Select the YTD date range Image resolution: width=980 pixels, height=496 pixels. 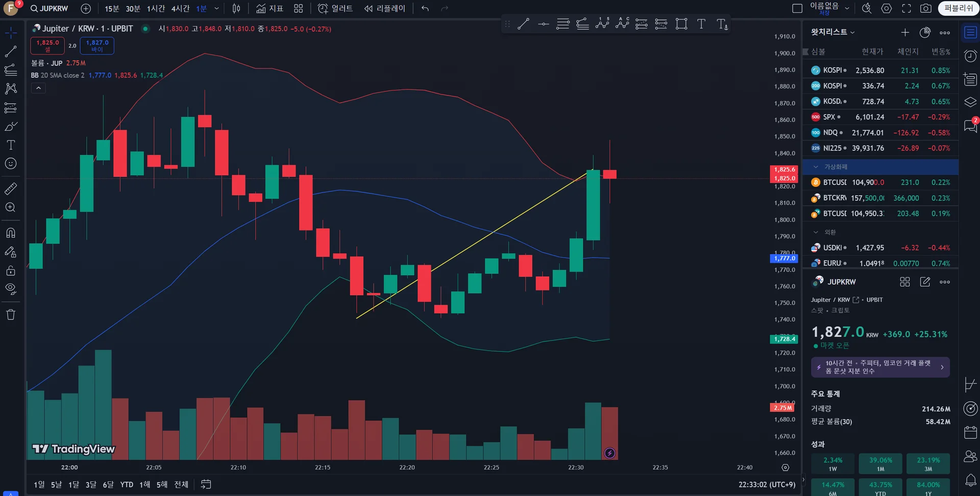(127, 485)
